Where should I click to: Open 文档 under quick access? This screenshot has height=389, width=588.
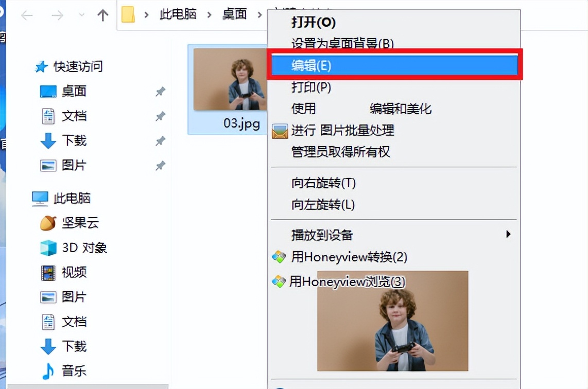[x=74, y=116]
